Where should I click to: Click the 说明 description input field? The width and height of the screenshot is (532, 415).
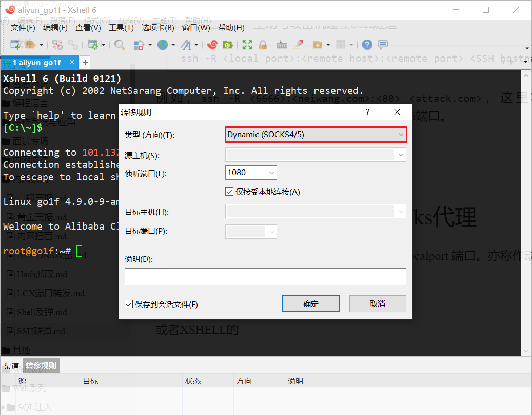[265, 276]
